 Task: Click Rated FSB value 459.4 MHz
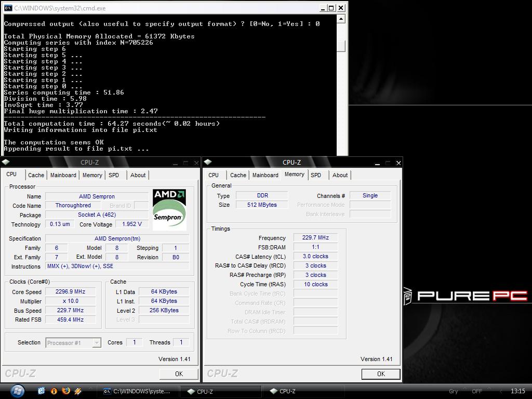[x=70, y=320]
